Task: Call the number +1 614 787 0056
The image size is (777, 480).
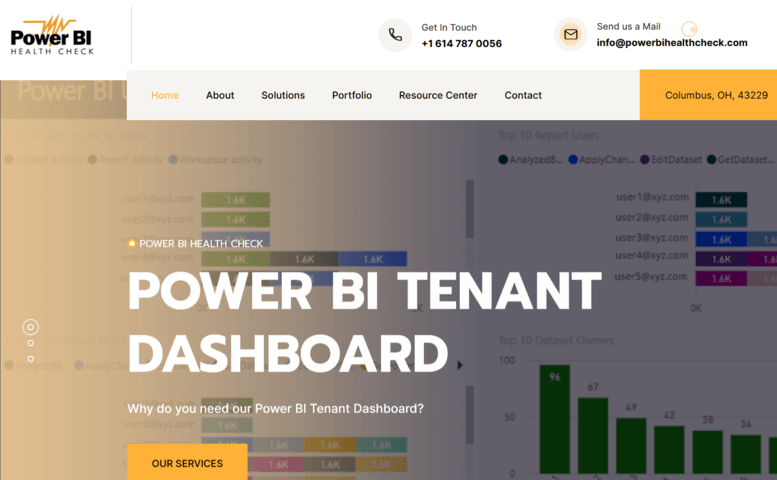Action: (x=461, y=44)
